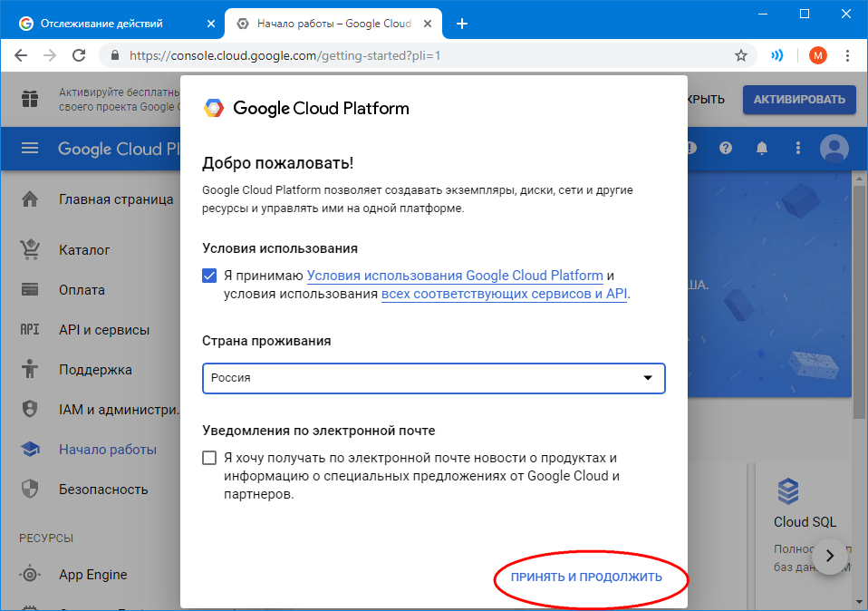This screenshot has height=611, width=868.
Task: Click the cast media icon in Chrome toolbar
Action: pyautogui.click(x=777, y=55)
